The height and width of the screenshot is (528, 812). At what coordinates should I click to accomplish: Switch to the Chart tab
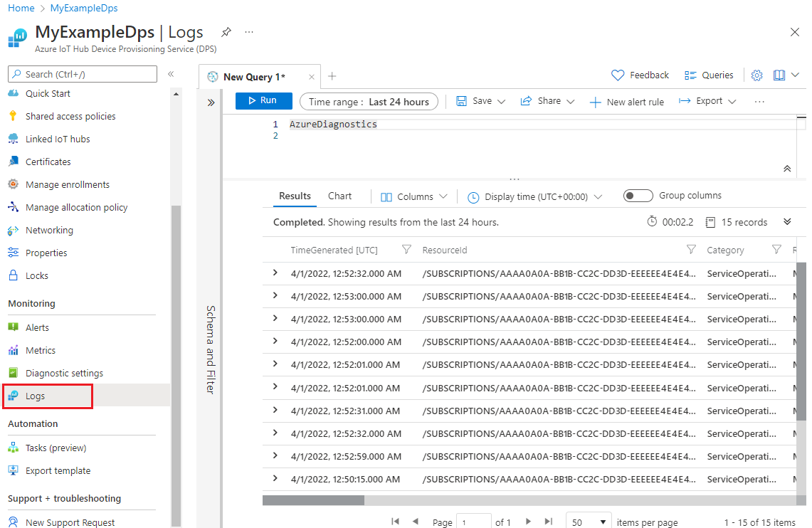(x=339, y=196)
